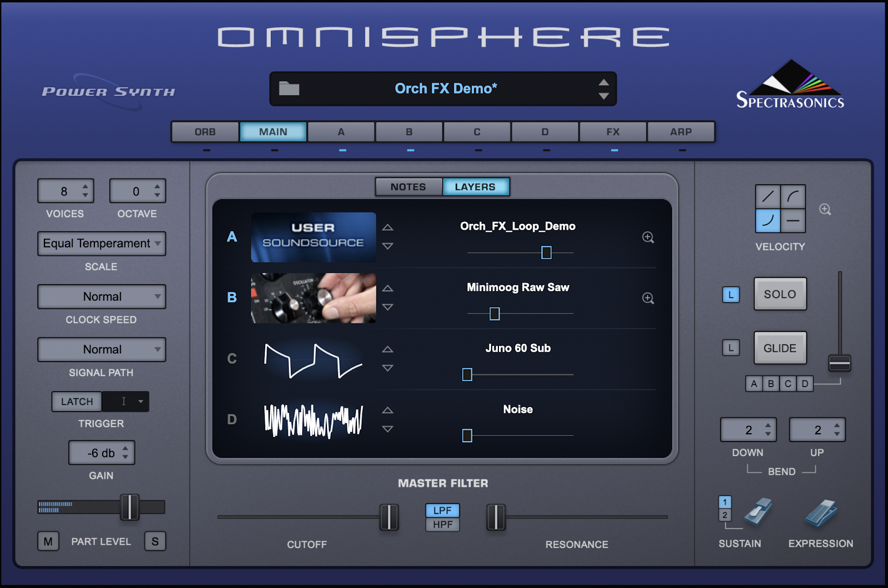Open the trigger mode dropdown
888x588 pixels.
point(126,402)
